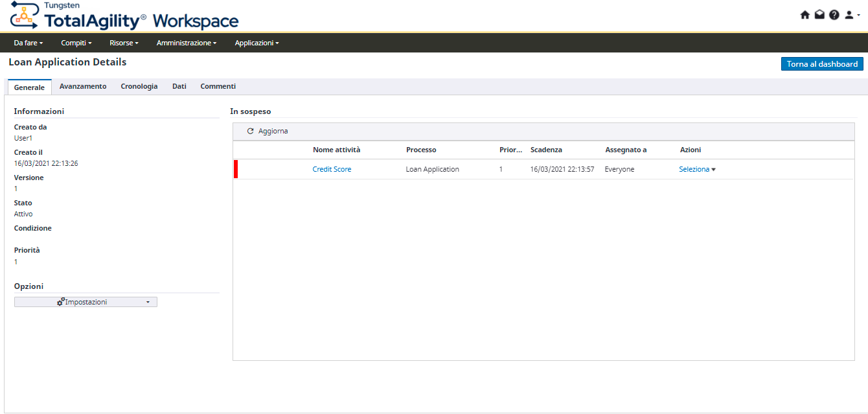Viewport: 868px width, 414px height.
Task: Switch to the Avanzamento tab
Action: 83,86
